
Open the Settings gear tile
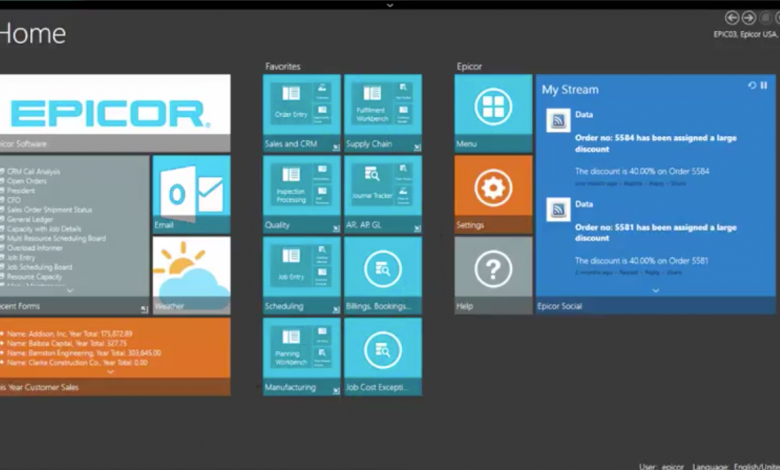coord(493,193)
